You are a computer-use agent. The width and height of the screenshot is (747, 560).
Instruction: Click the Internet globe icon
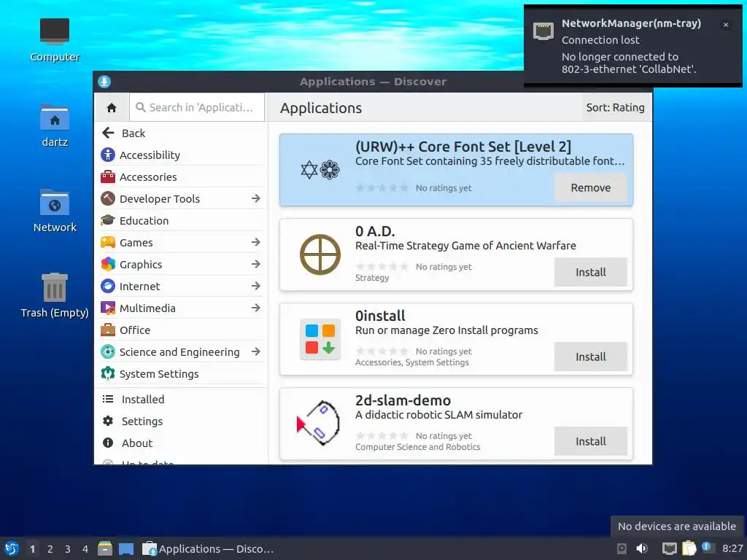[x=108, y=286]
